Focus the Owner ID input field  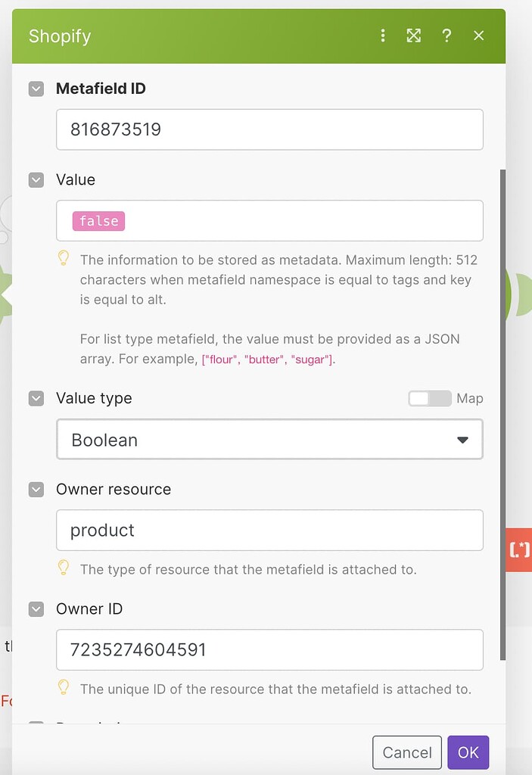click(x=269, y=649)
